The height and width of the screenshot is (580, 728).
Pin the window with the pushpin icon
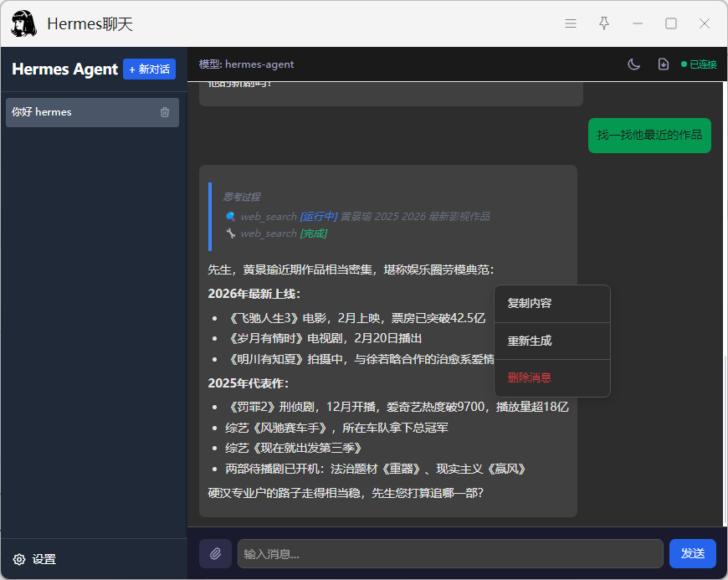pos(604,23)
